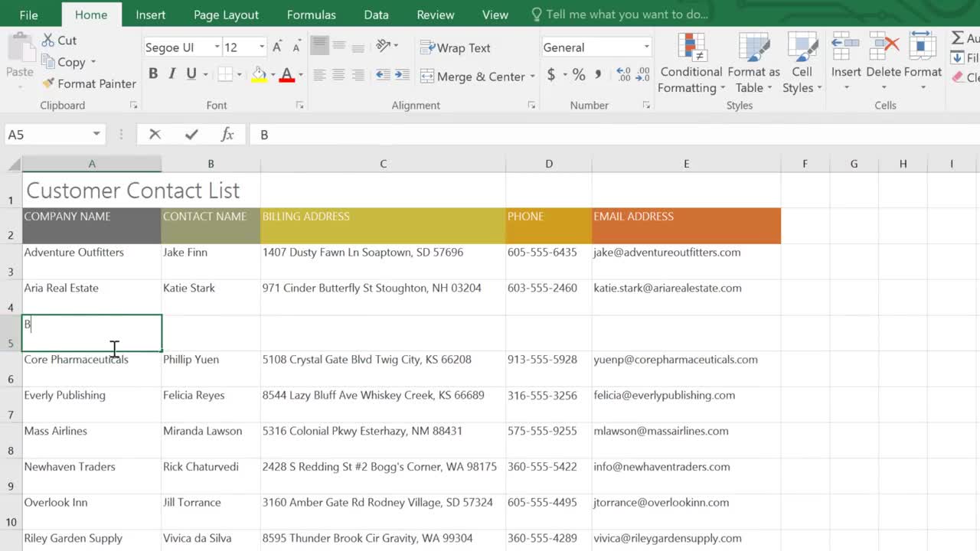The height and width of the screenshot is (551, 980).
Task: Click the Fill down-arrow icon
Action: click(957, 58)
